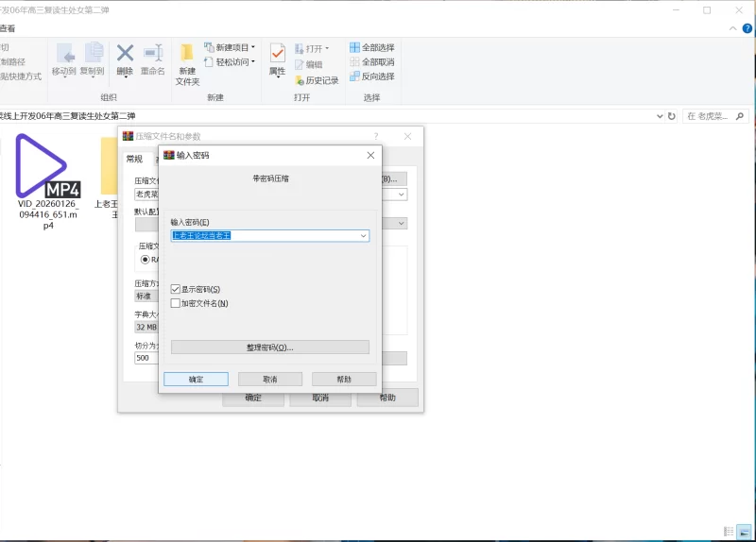The image size is (756, 542).
Task: Expand the password field dropdown arrow
Action: tap(363, 235)
